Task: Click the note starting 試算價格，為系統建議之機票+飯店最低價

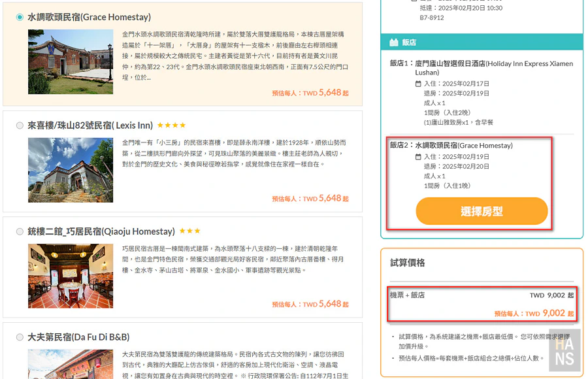Action: (483, 342)
